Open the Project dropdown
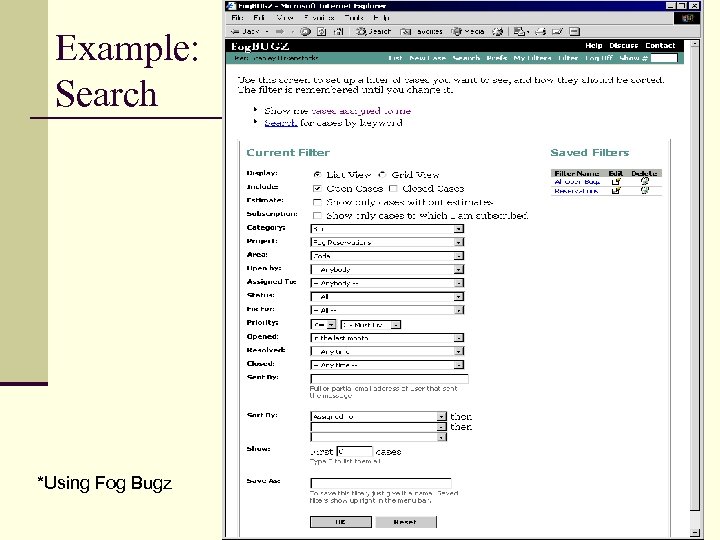The image size is (720, 540). pyautogui.click(x=387, y=242)
